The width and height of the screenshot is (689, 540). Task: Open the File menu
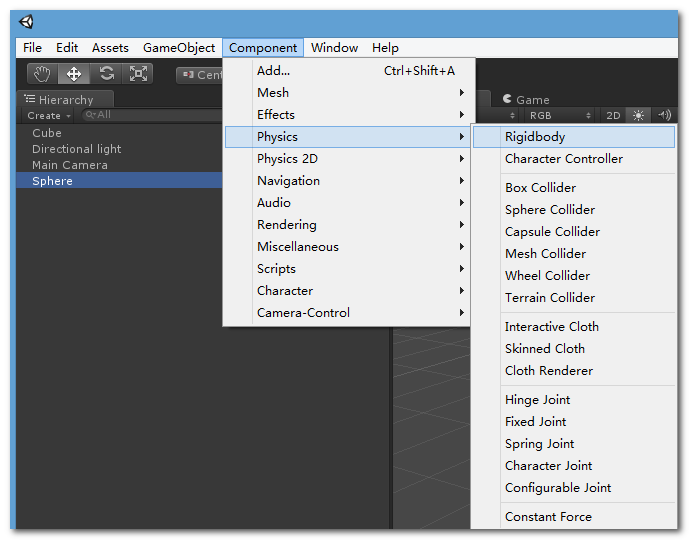pyautogui.click(x=33, y=47)
